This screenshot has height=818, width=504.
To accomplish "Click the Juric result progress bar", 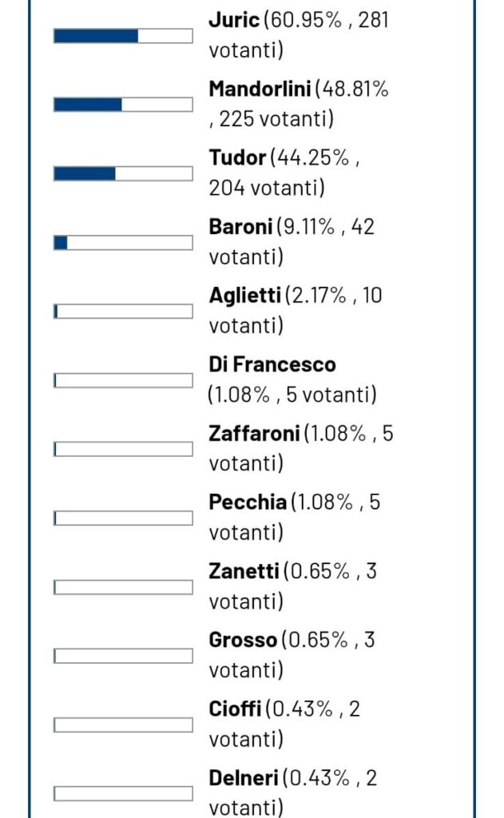I will tap(123, 36).
